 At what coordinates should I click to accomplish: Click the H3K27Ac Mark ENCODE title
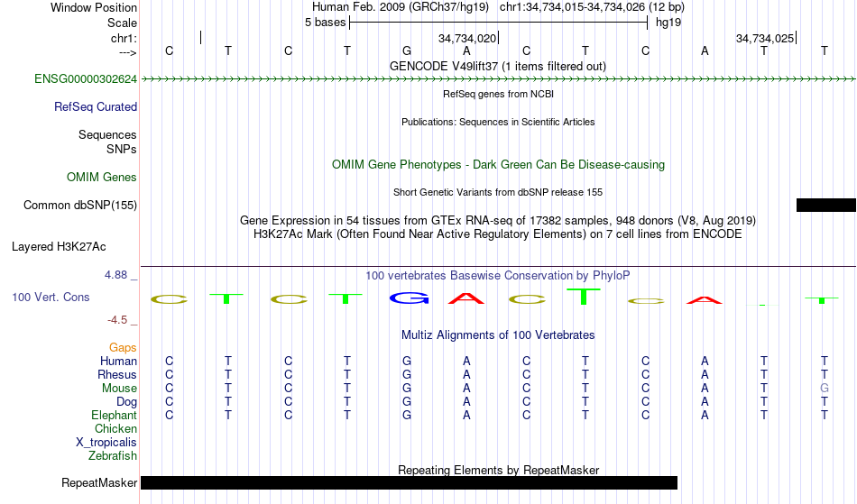(x=498, y=234)
